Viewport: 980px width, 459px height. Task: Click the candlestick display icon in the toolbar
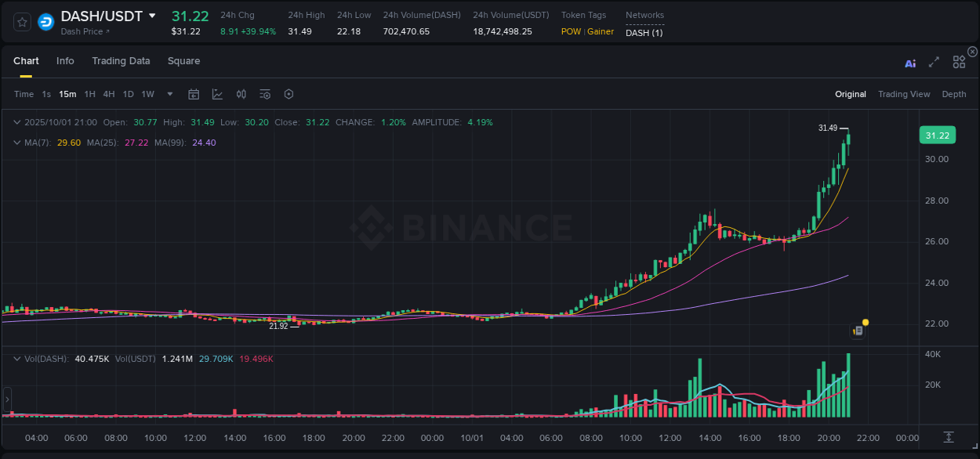241,94
